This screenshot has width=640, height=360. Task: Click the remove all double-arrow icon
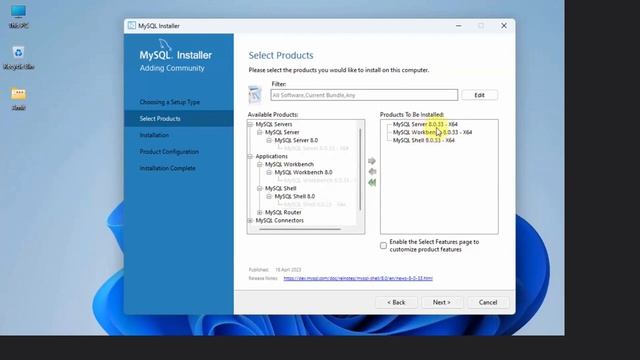[x=372, y=182]
